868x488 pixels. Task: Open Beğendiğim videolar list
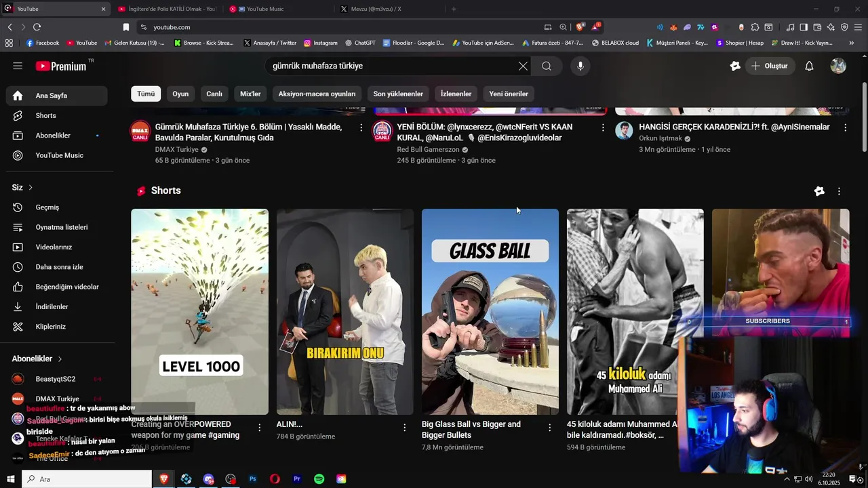point(56,287)
